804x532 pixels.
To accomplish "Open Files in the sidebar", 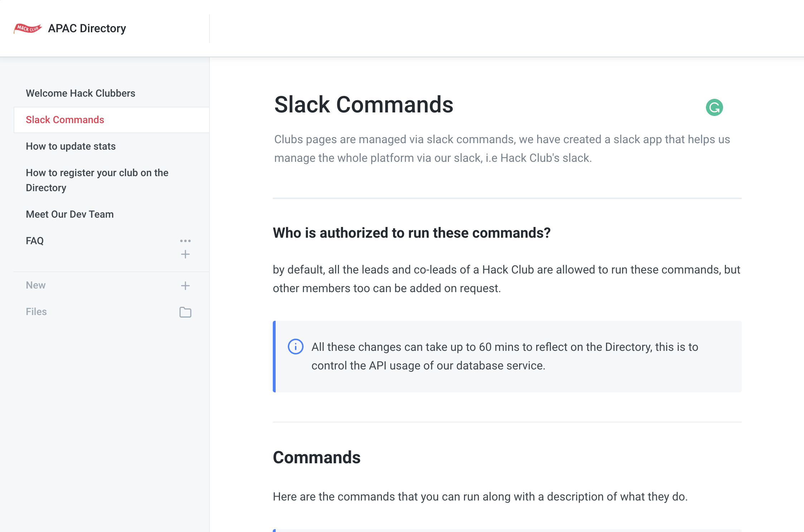I will pyautogui.click(x=36, y=311).
